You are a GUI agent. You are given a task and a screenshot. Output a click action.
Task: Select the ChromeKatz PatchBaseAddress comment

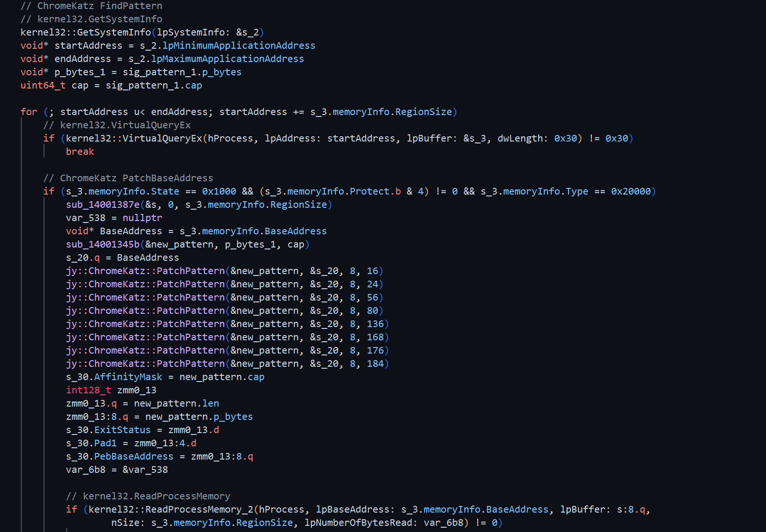(128, 178)
